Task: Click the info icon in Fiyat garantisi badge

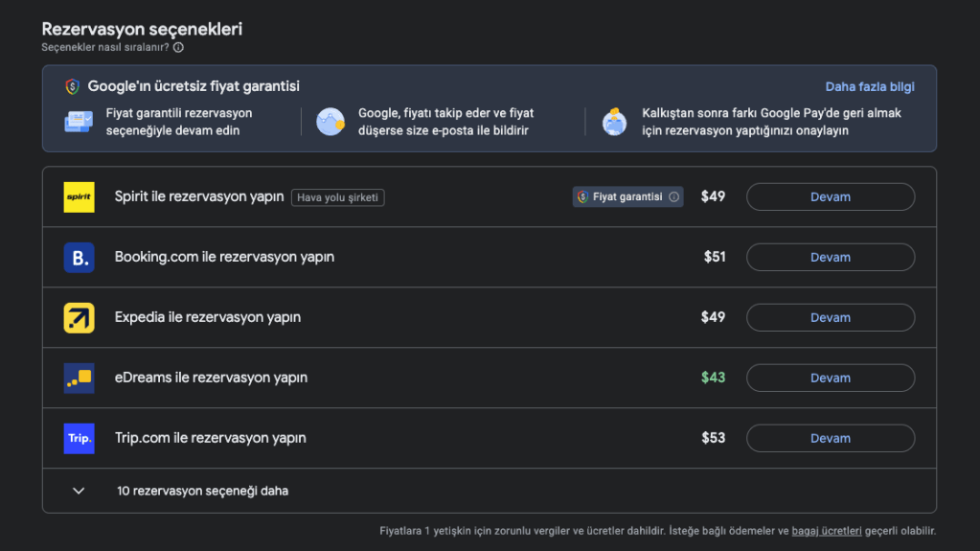Action: 673,197
